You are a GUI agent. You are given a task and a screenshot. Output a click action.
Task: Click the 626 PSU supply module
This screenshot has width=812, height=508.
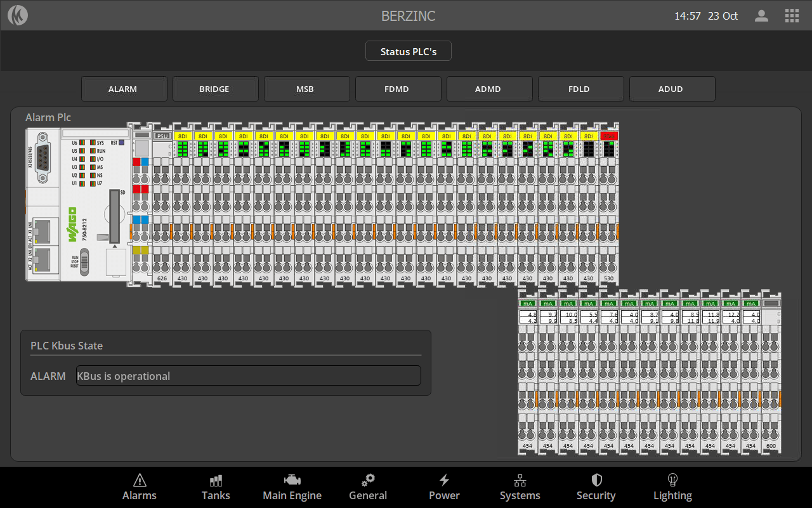(x=162, y=204)
